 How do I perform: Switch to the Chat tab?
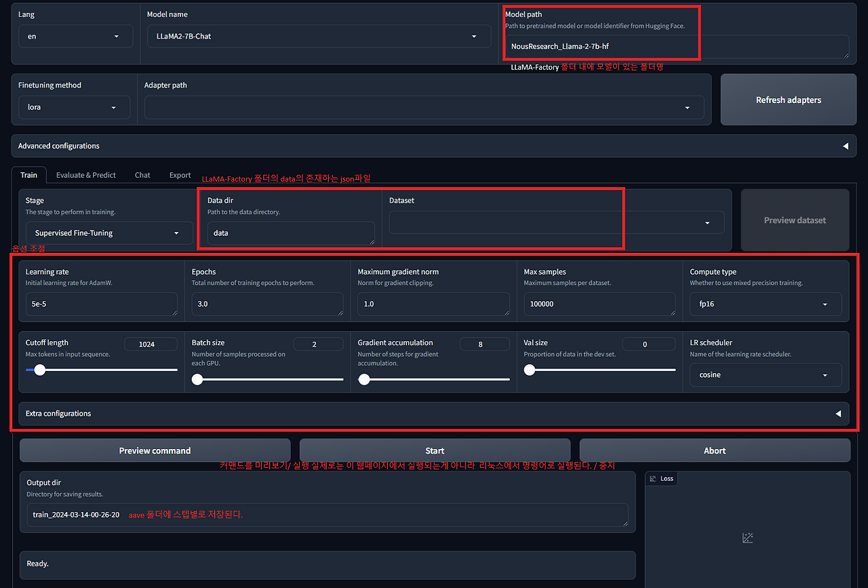pos(142,175)
